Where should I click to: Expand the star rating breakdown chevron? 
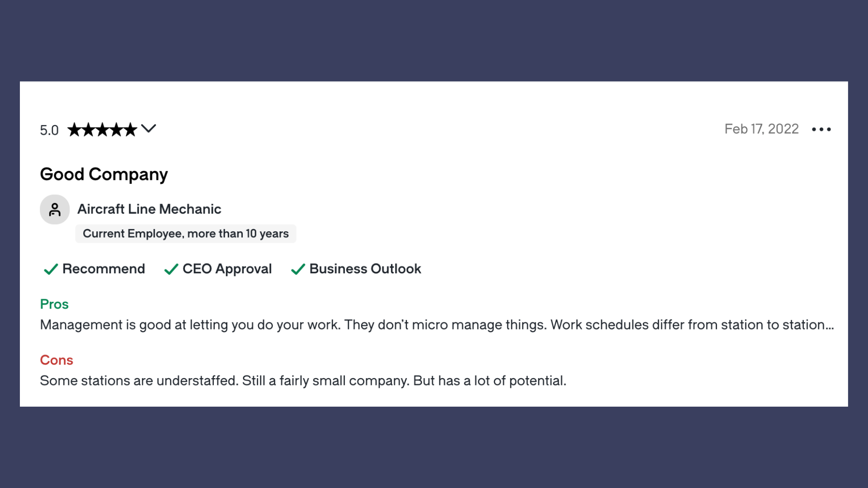click(x=148, y=129)
